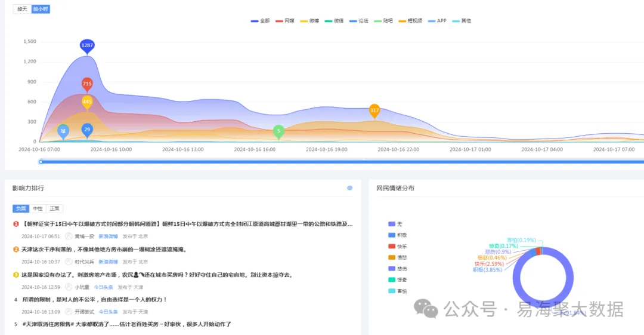Viewport: 644px width, 335px height.
Task: Click author name 时代尖兵
Action: tap(84, 262)
